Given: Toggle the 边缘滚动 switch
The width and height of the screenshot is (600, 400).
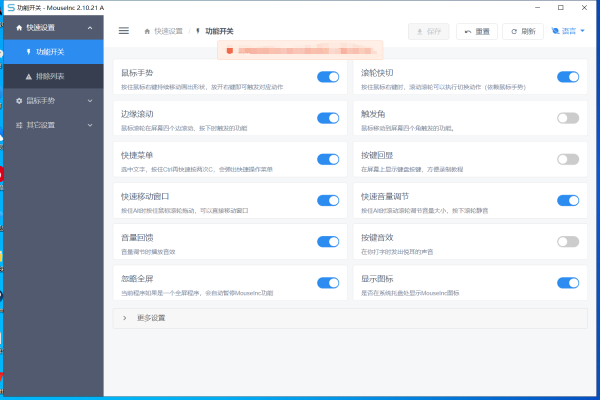Looking at the screenshot, I should pyautogui.click(x=328, y=118).
